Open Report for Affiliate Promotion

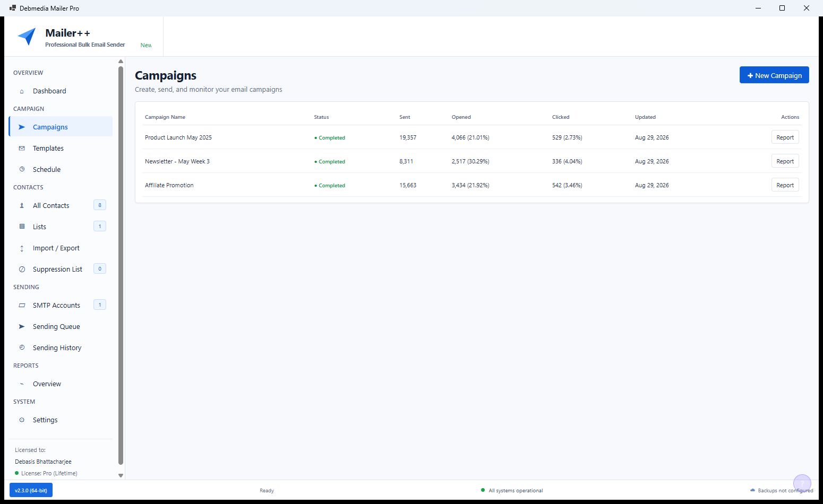[785, 185]
